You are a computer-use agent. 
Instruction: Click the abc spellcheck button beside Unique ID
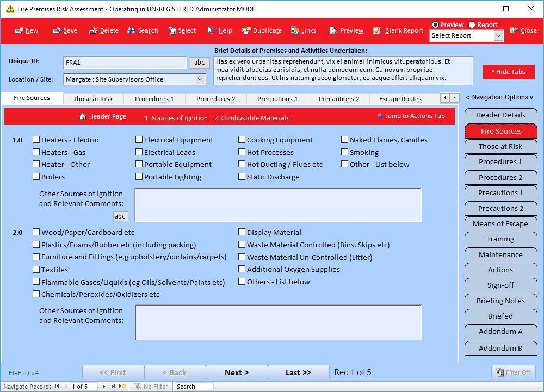(x=200, y=63)
